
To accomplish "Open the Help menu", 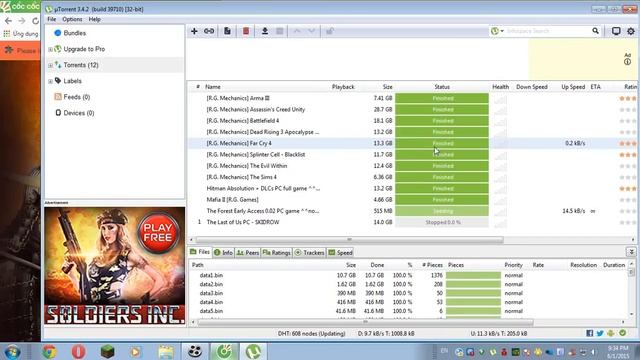I will coord(95,19).
